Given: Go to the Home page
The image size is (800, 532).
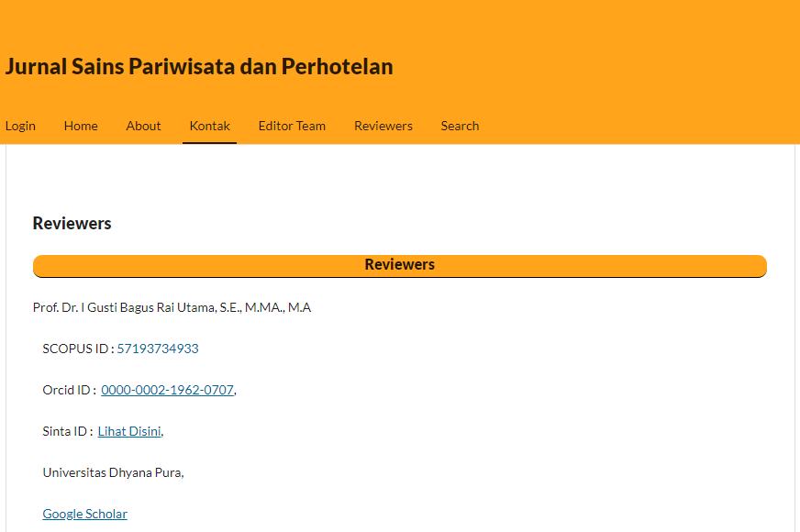Looking at the screenshot, I should tap(81, 126).
